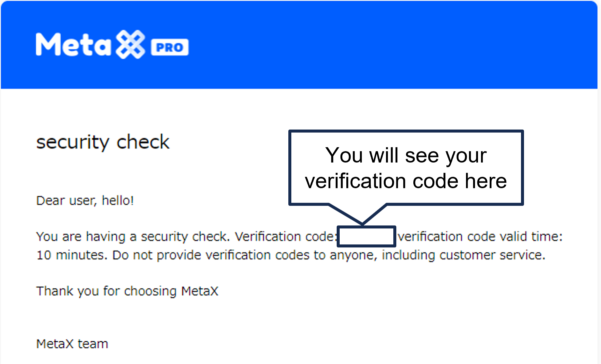Click the MetaX cross-shaped logo icon
Viewport: 601px width, 364px height.
coord(130,45)
